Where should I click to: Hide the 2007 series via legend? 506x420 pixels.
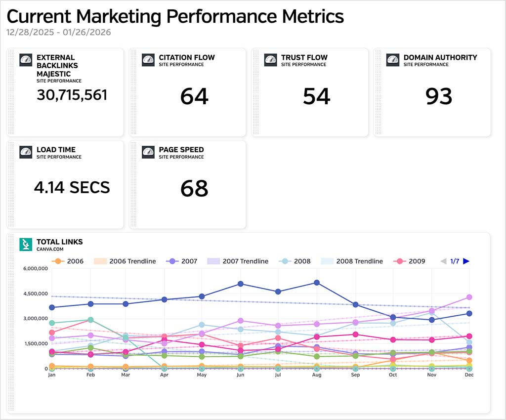pyautogui.click(x=182, y=261)
